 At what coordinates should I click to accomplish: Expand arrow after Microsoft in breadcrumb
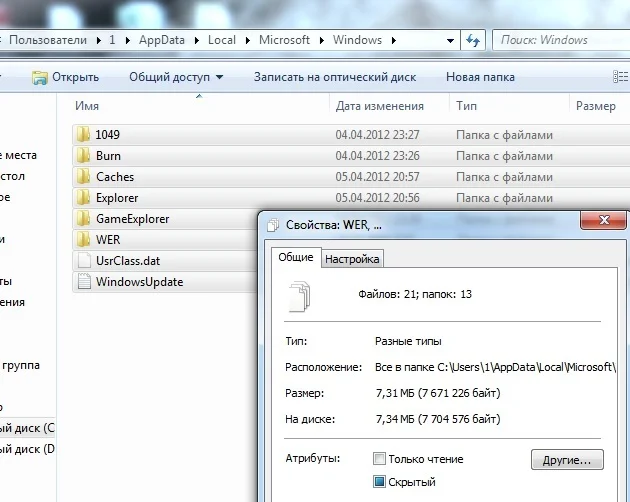point(321,40)
